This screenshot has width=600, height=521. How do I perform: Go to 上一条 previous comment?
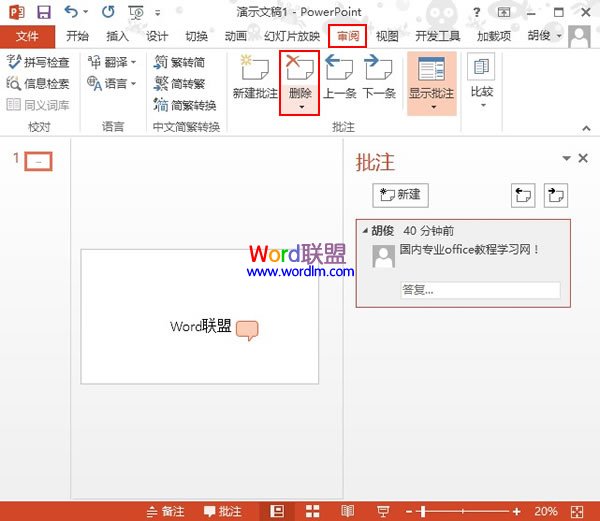[340, 77]
